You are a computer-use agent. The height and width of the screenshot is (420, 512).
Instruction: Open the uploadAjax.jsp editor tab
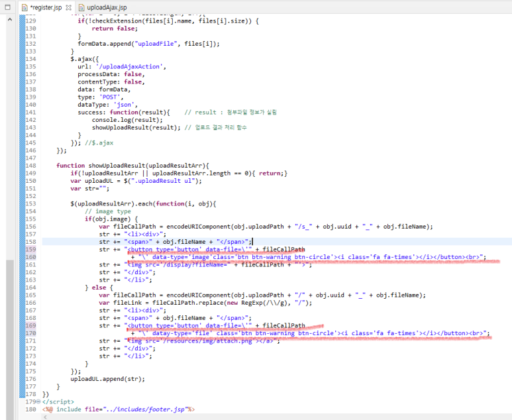[x=103, y=7]
